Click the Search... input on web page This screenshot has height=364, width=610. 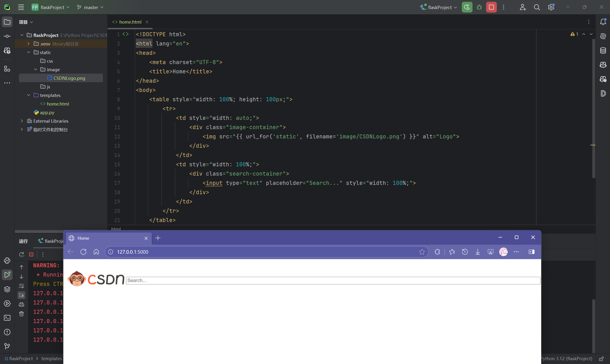[333, 280]
